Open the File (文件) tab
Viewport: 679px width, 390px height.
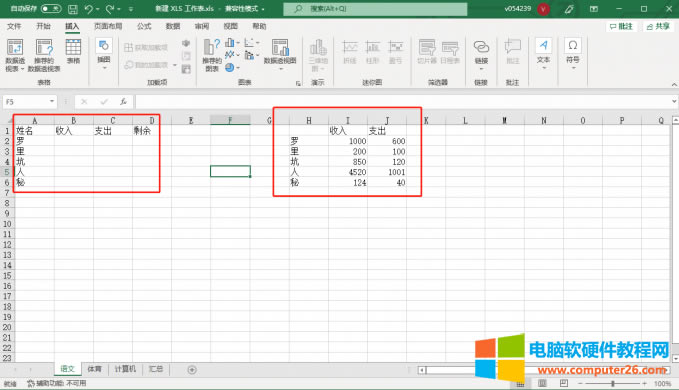[x=14, y=26]
